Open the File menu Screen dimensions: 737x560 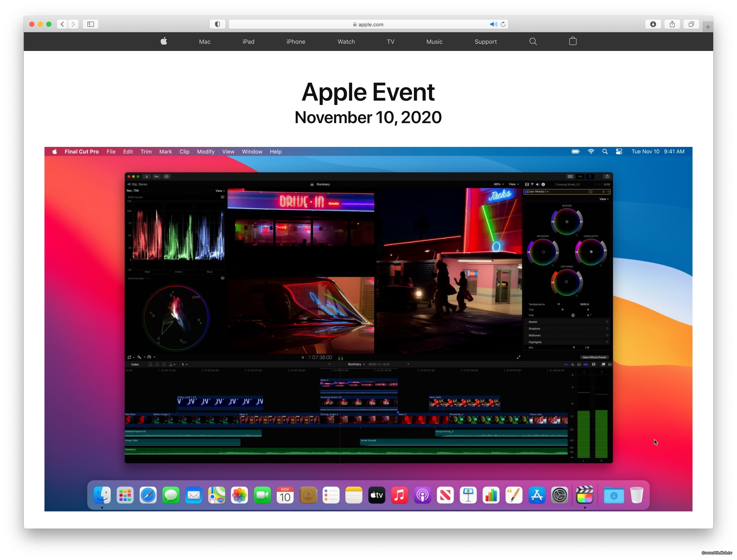click(111, 152)
